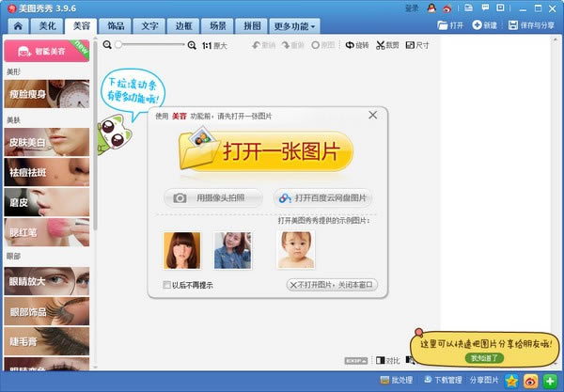Click the Home icon tab
The height and width of the screenshot is (392, 564).
pos(14,26)
